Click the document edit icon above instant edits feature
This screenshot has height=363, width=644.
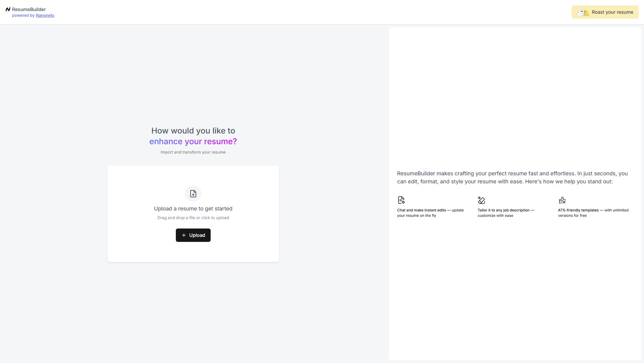401,200
